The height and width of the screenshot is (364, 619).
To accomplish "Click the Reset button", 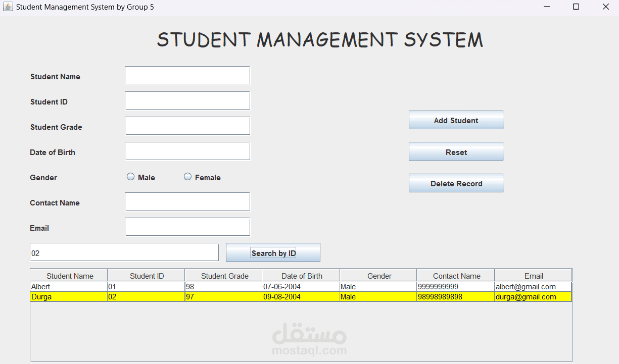I will click(455, 151).
